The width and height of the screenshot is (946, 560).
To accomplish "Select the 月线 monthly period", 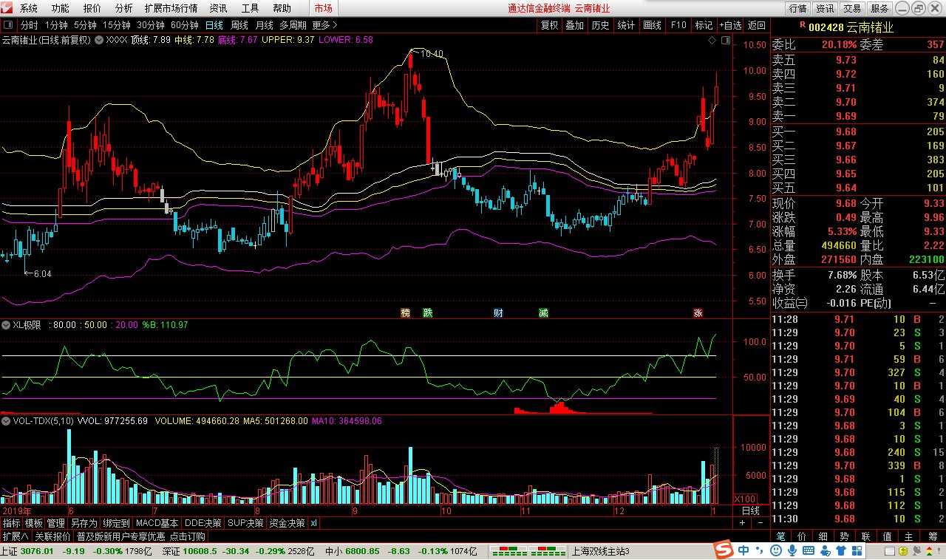I will [x=265, y=24].
